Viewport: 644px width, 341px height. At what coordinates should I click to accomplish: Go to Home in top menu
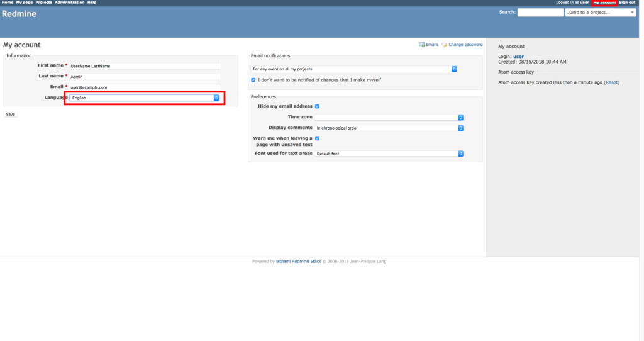(x=8, y=3)
